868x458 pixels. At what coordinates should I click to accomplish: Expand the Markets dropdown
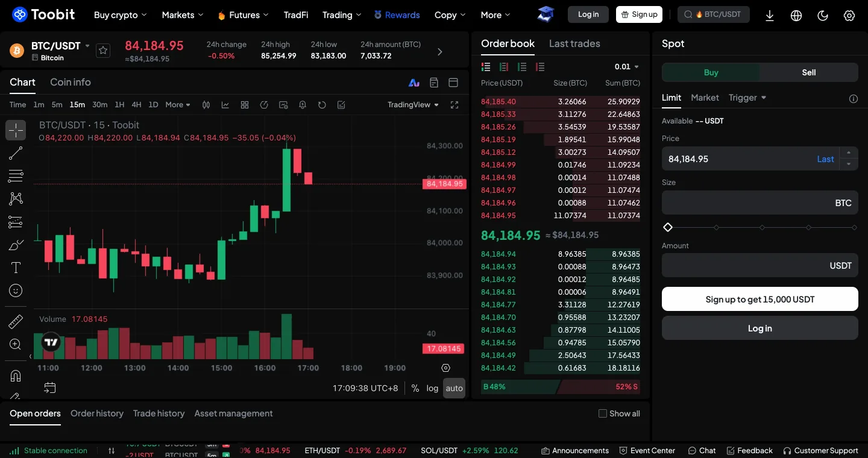183,15
